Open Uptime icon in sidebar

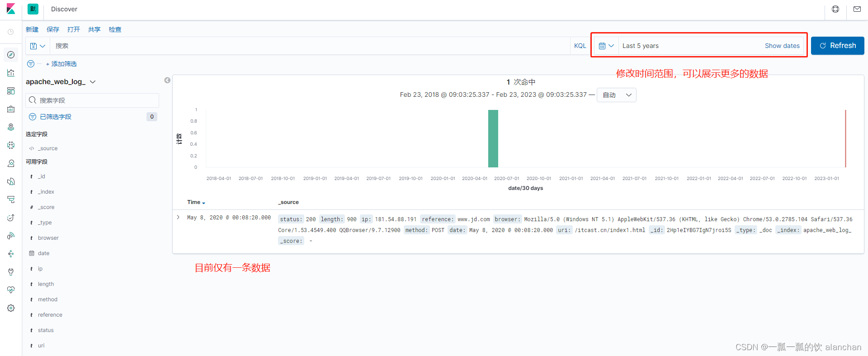coord(11,218)
